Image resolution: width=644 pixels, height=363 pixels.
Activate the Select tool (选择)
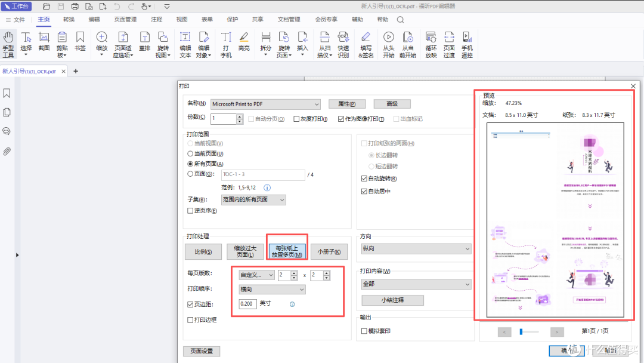click(x=26, y=44)
